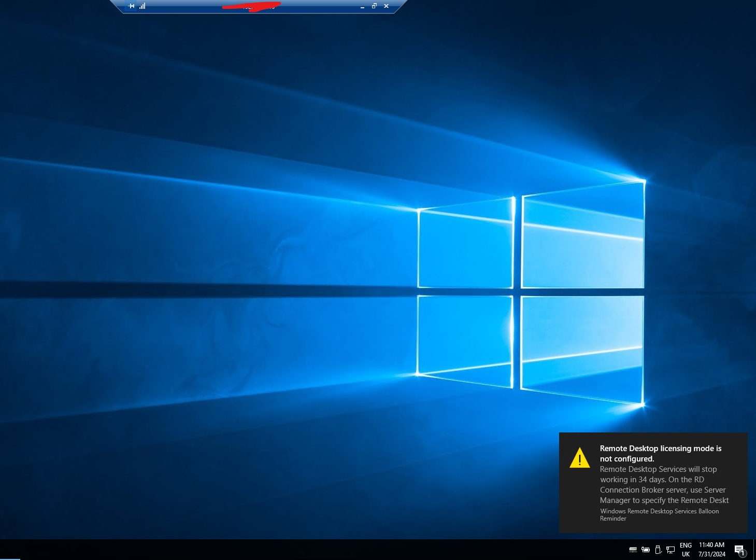The image size is (756, 560).
Task: Open the ENG UK language indicator
Action: [686, 549]
